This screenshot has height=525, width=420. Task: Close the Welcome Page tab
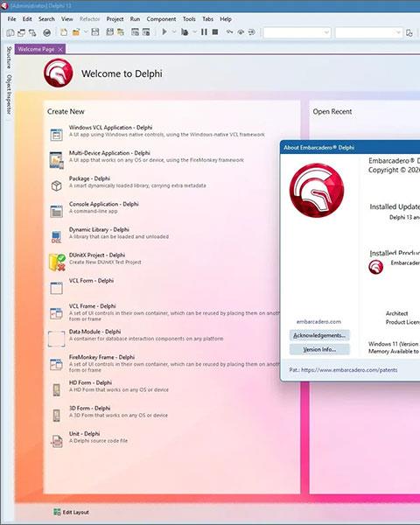coord(60,50)
